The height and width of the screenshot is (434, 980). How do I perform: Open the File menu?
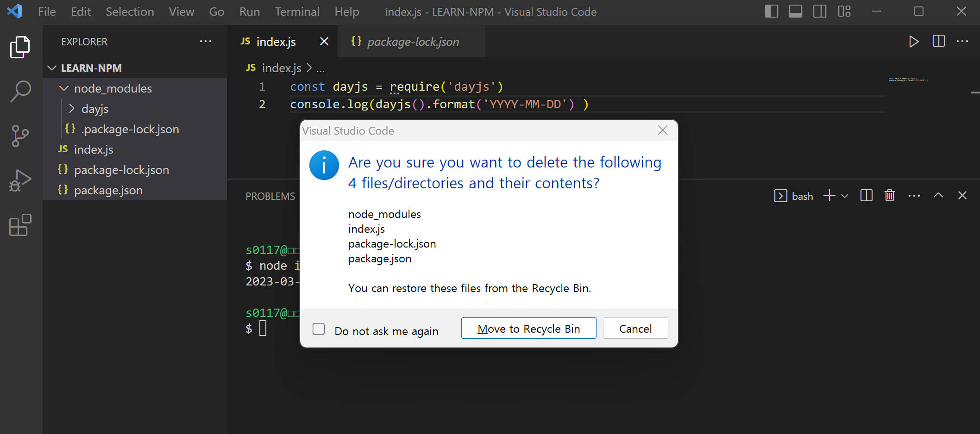coord(47,12)
